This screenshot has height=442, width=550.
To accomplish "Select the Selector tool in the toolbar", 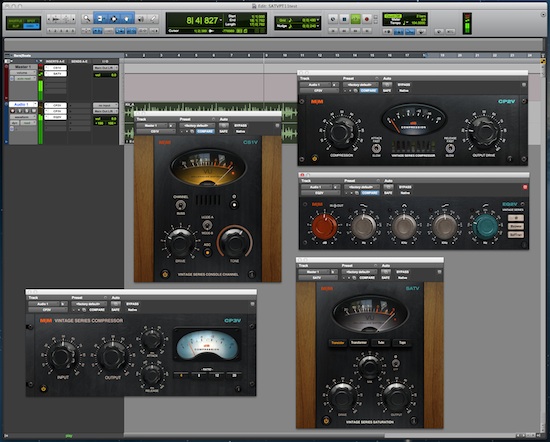I will point(114,19).
